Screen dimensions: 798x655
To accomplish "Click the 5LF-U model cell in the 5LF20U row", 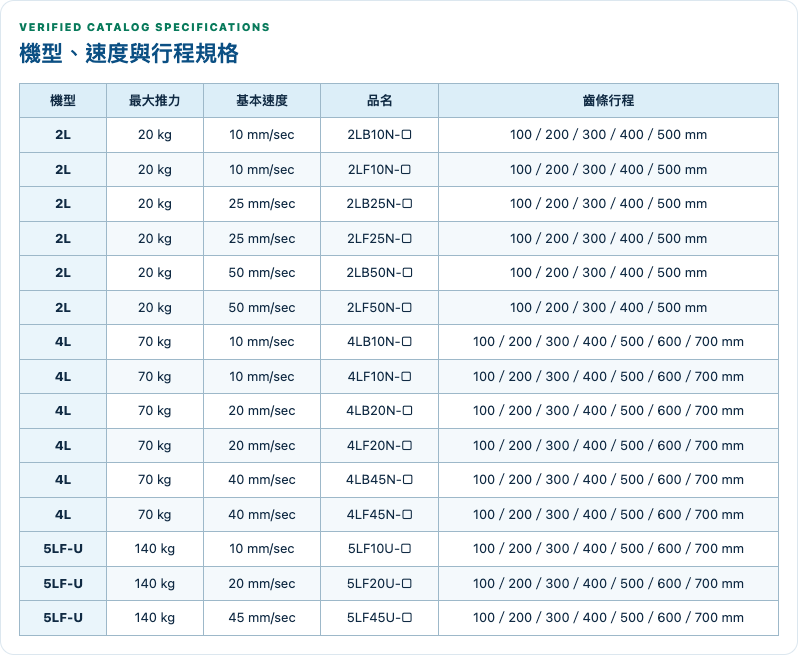I will click(x=63, y=583).
